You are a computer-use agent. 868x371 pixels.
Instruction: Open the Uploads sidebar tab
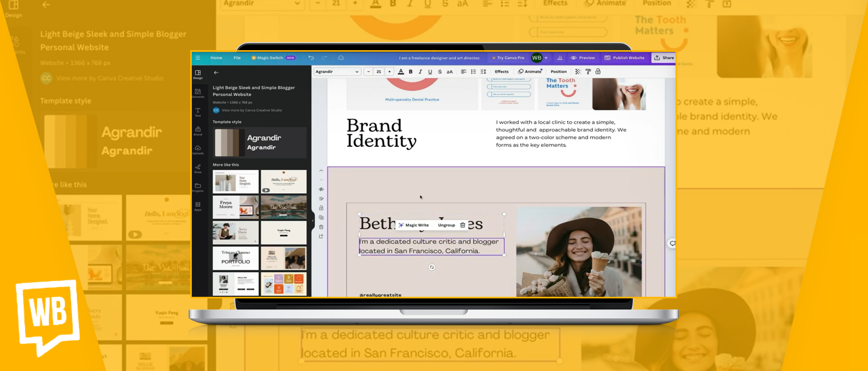198,149
